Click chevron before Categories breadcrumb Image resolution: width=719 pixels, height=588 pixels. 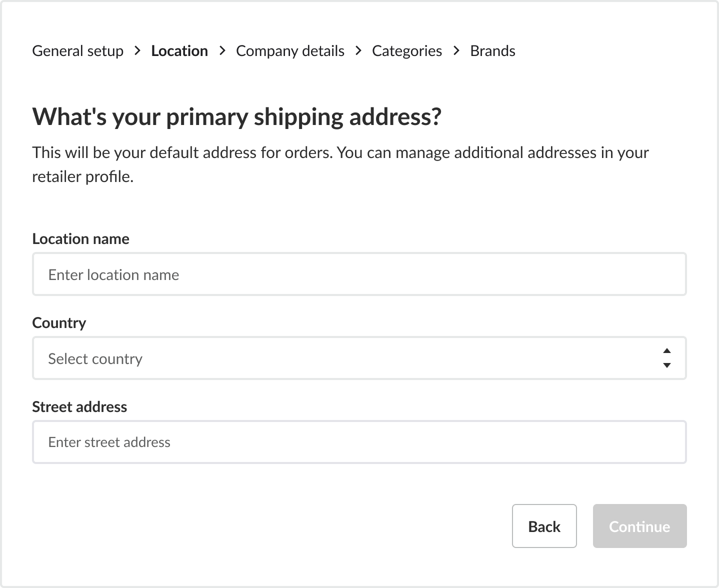(x=358, y=51)
